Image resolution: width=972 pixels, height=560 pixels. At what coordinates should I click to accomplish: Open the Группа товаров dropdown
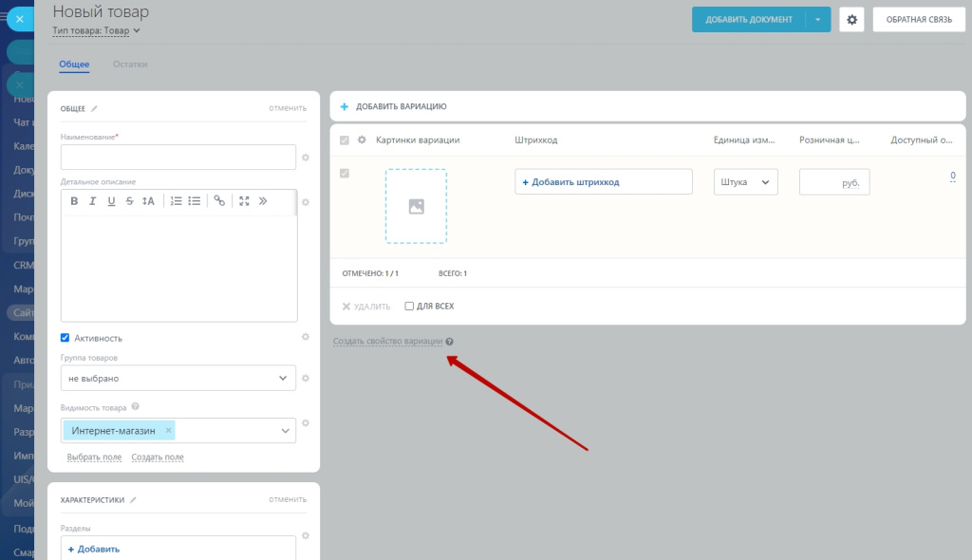[178, 379]
